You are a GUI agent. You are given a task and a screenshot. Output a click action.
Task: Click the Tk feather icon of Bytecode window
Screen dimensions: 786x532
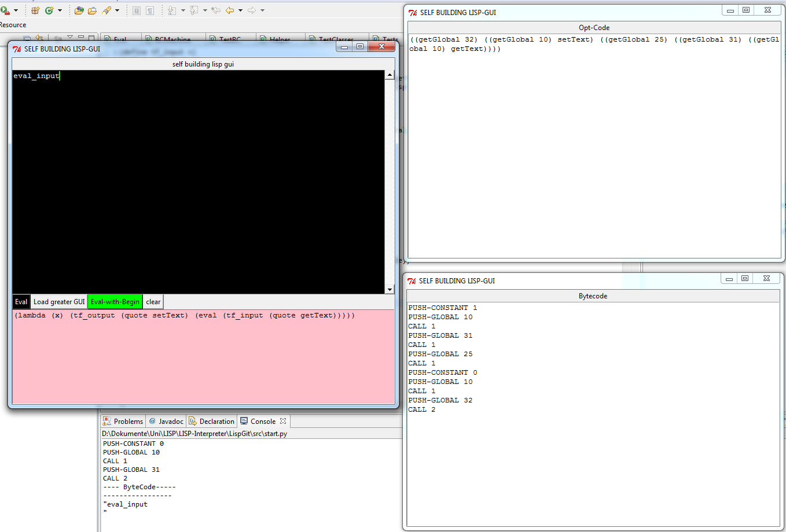click(412, 281)
